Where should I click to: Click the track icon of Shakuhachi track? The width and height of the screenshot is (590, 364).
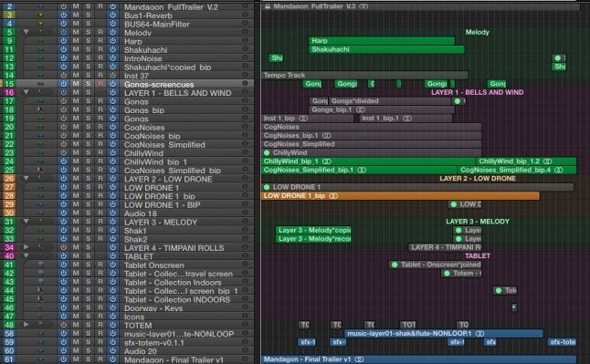(40, 49)
